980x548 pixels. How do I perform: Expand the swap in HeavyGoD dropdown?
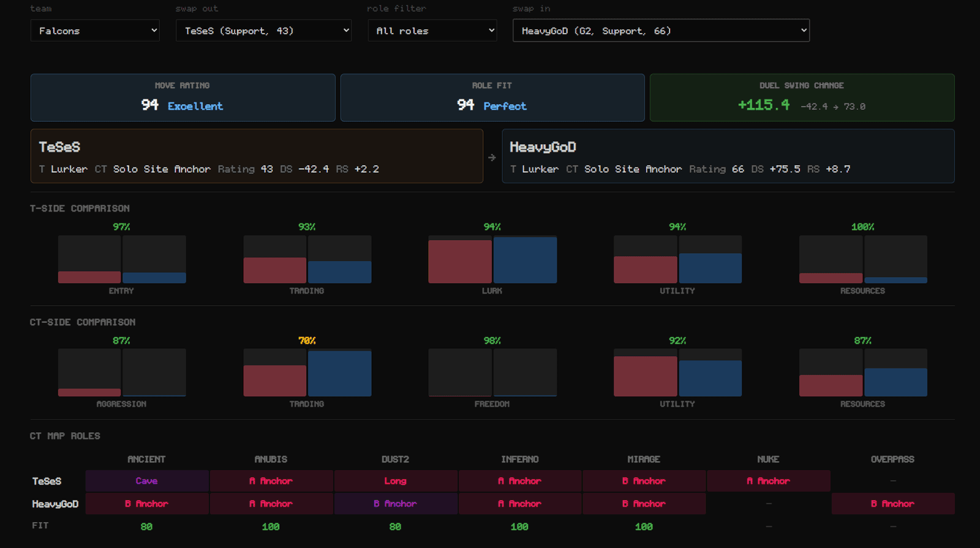661,31
